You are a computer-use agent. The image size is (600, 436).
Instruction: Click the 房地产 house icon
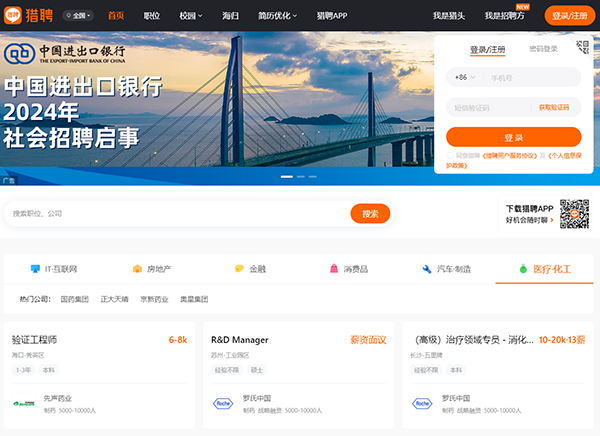(137, 269)
